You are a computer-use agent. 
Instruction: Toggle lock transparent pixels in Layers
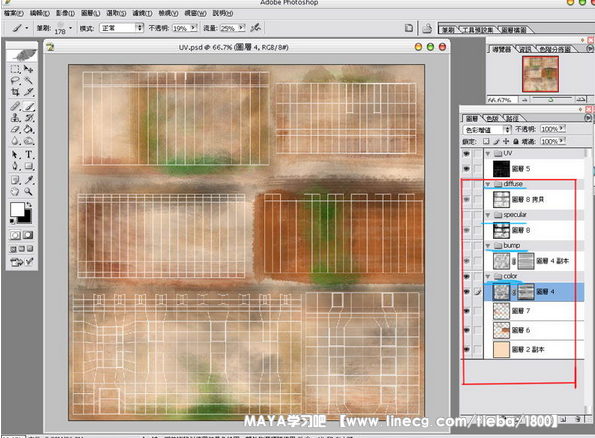(486, 142)
